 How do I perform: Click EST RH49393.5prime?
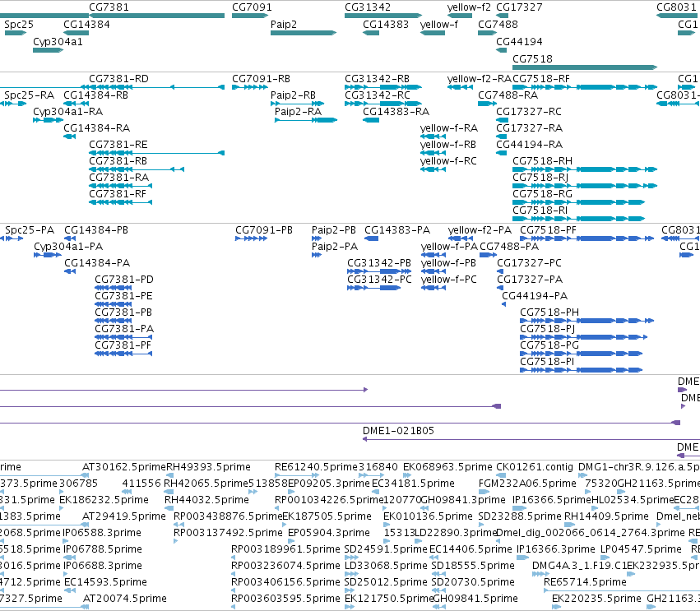[x=208, y=467]
